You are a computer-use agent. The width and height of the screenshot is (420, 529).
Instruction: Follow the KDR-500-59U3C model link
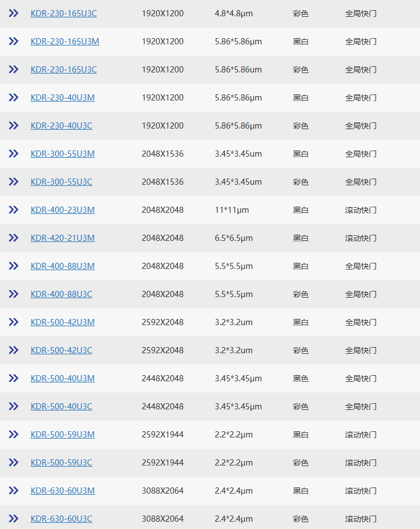tap(61, 463)
